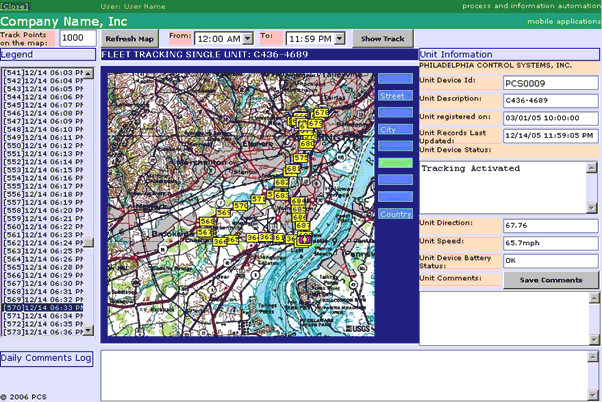Viewport: 602px width, 402px height.
Task: Click map marker 679
Action: coord(315,124)
